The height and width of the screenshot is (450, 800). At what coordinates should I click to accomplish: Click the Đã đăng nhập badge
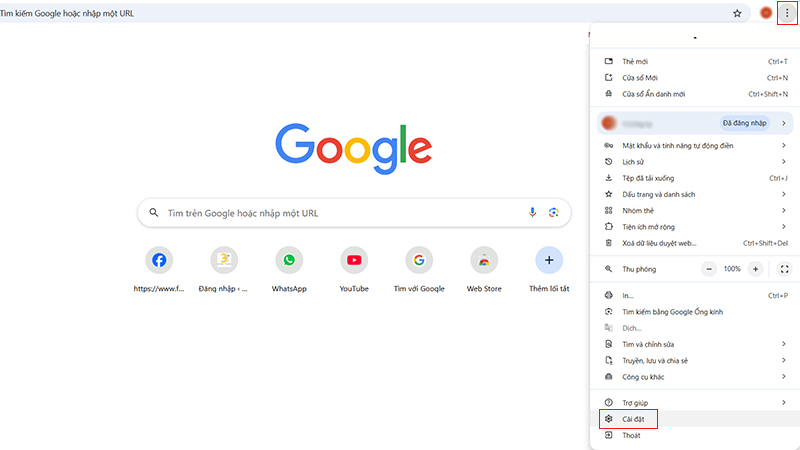coord(744,123)
